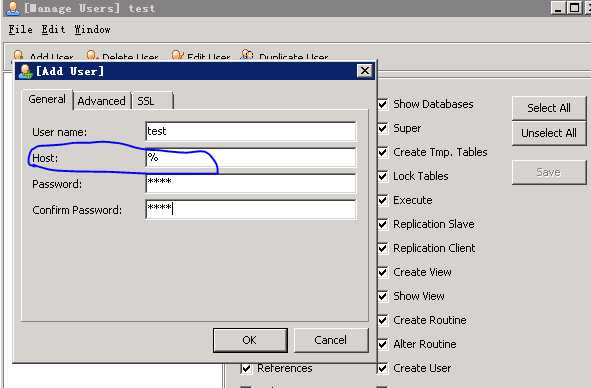Toggle Show View checkbox

pos(383,296)
